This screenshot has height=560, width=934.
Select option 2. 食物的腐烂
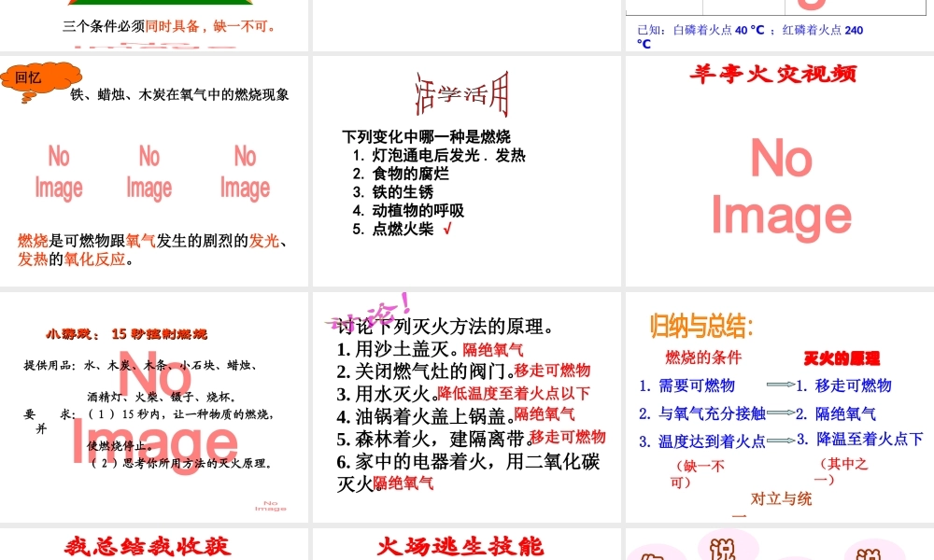(x=401, y=174)
